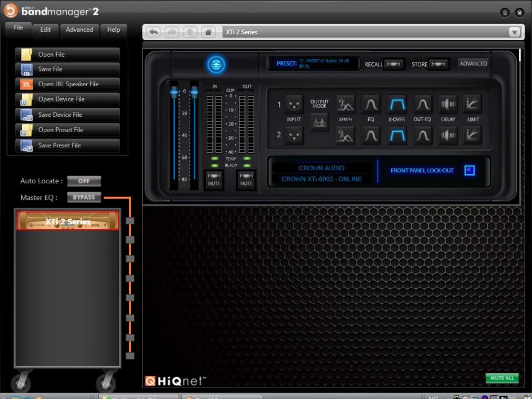Image resolution: width=532 pixels, height=399 pixels.
Task: Click Open Device File
Action: click(x=67, y=99)
